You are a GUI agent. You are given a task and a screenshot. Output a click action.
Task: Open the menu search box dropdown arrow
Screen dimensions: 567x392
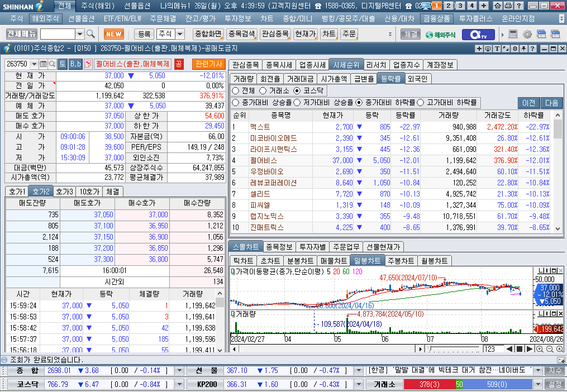click(x=80, y=34)
